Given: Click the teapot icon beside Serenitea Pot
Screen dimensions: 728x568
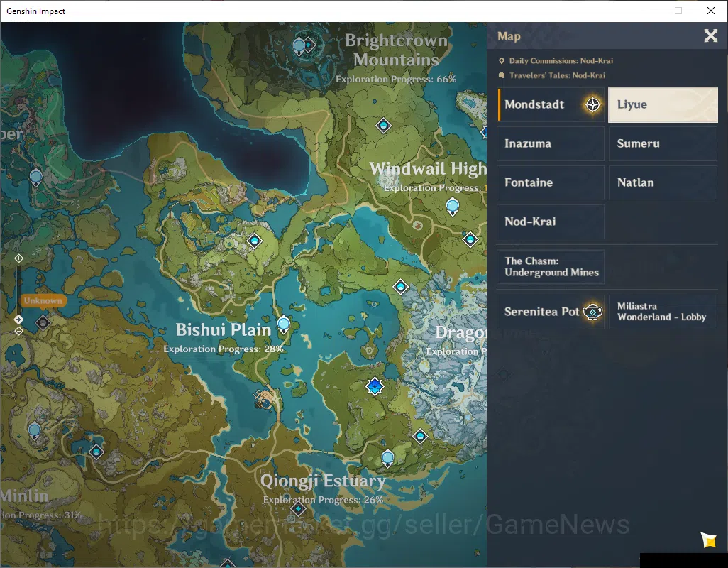Looking at the screenshot, I should click(x=593, y=312).
